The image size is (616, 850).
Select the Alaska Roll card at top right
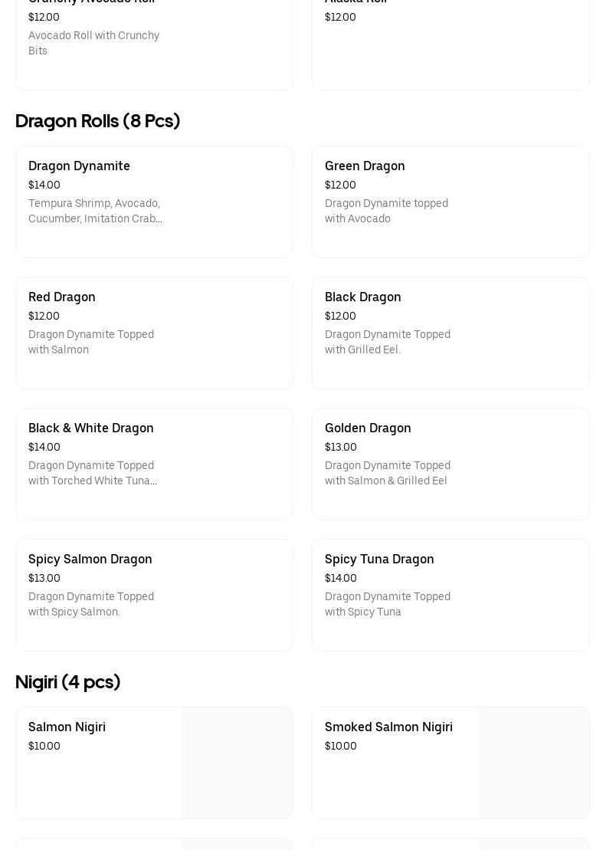click(451, 44)
